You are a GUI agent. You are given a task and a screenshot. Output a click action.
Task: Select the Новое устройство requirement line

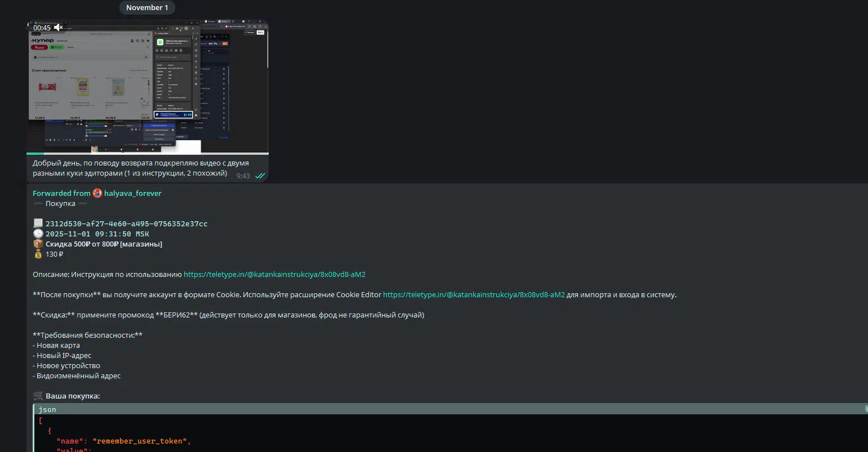66,365
